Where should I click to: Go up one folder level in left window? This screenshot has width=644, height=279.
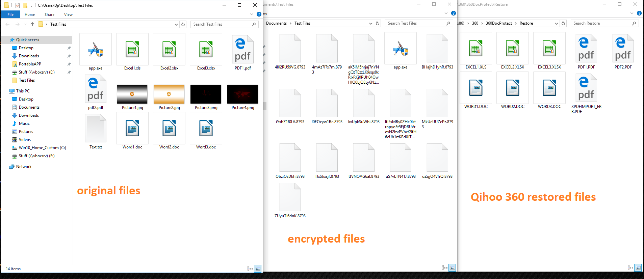click(32, 24)
